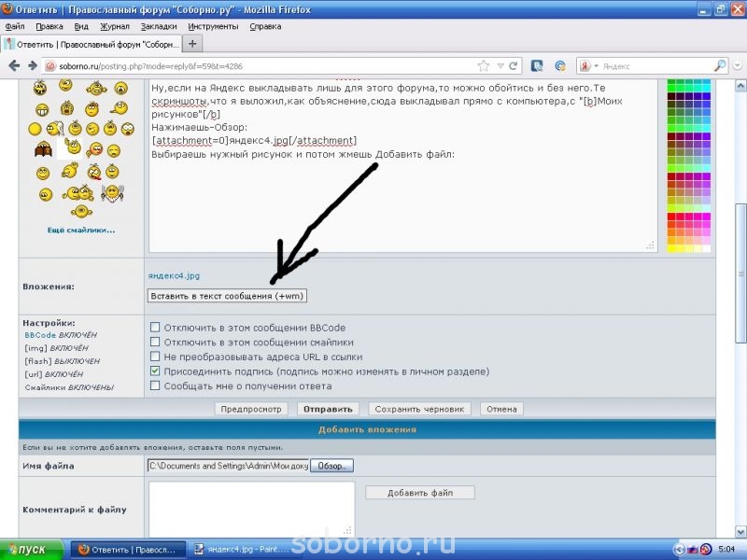Image resolution: width=747 pixels, height=560 pixels.
Task: Enable 'Отключить в этом сообщении BBCode' checkbox
Action: tap(155, 328)
